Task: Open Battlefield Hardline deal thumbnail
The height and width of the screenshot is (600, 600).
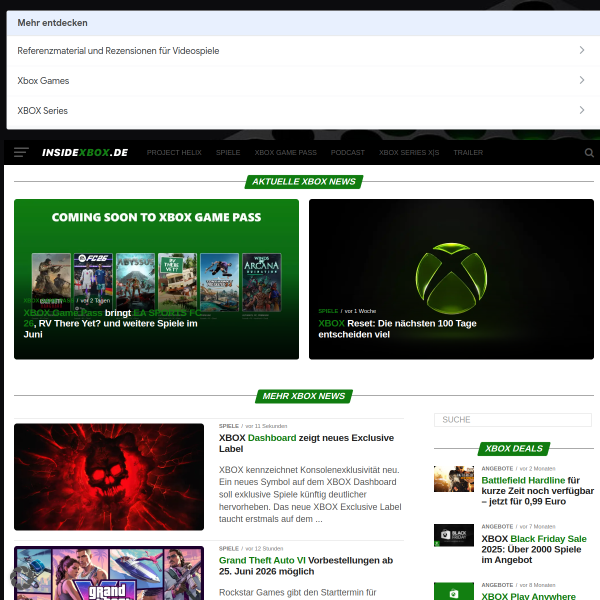Action: pos(454,479)
